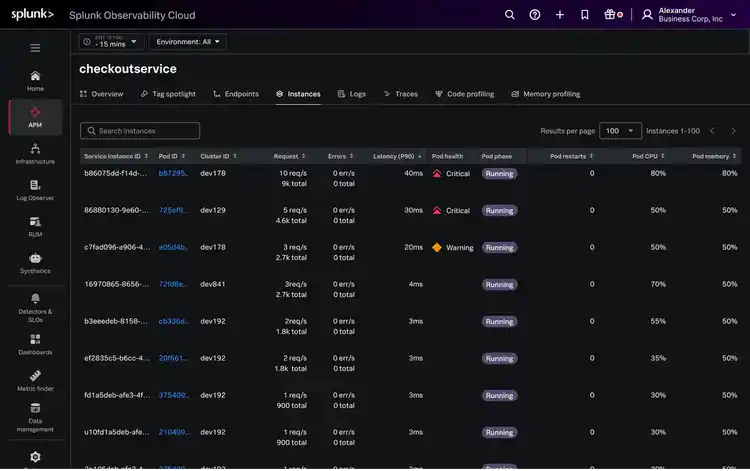Sort by Pod CPU column header
Image resolution: width=750 pixels, height=471 pixels.
point(645,156)
